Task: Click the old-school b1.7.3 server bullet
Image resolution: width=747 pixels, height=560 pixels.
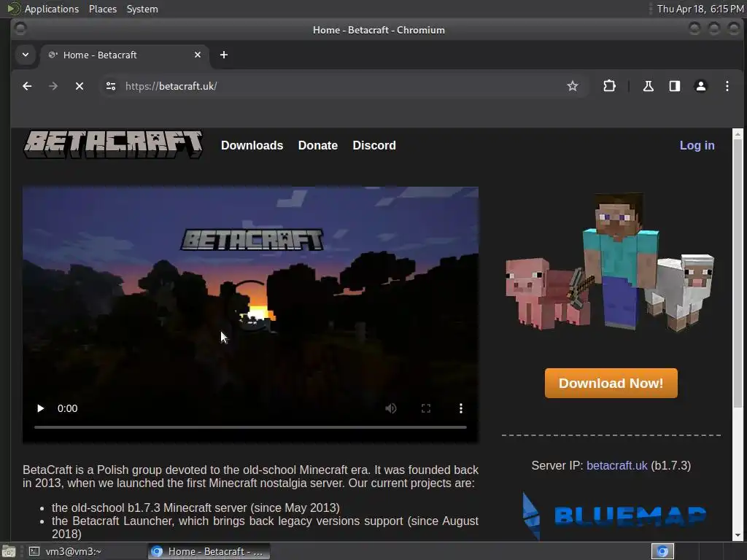Action: click(x=196, y=507)
